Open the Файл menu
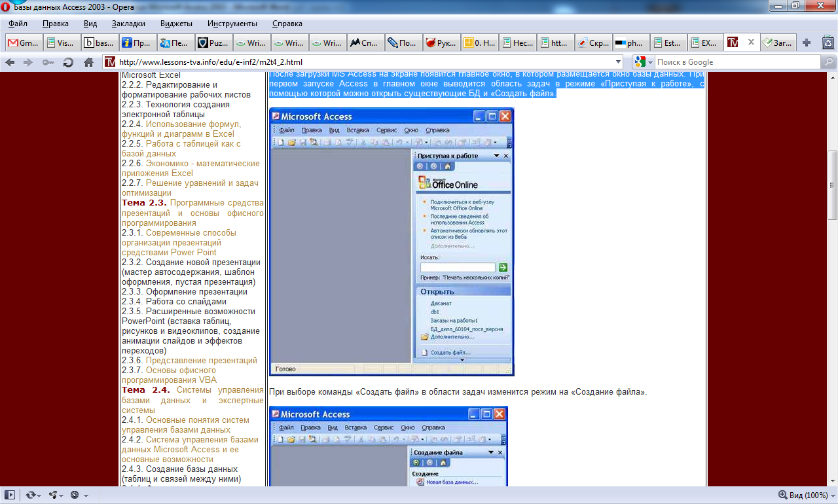 coord(18,24)
